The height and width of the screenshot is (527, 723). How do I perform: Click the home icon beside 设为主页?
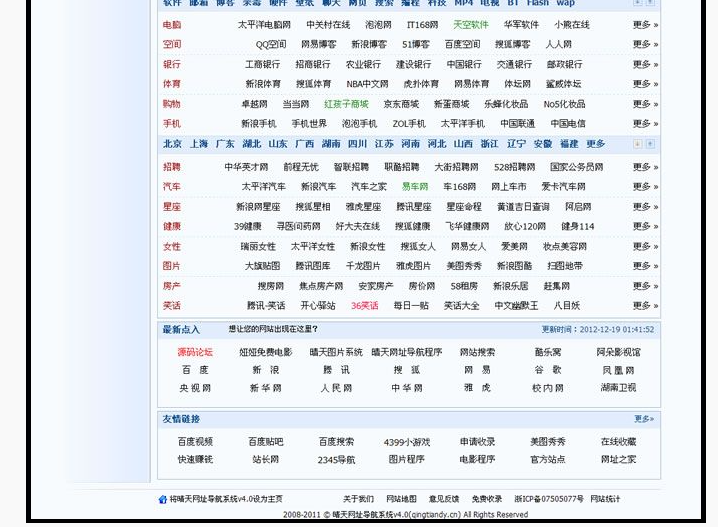[162, 499]
